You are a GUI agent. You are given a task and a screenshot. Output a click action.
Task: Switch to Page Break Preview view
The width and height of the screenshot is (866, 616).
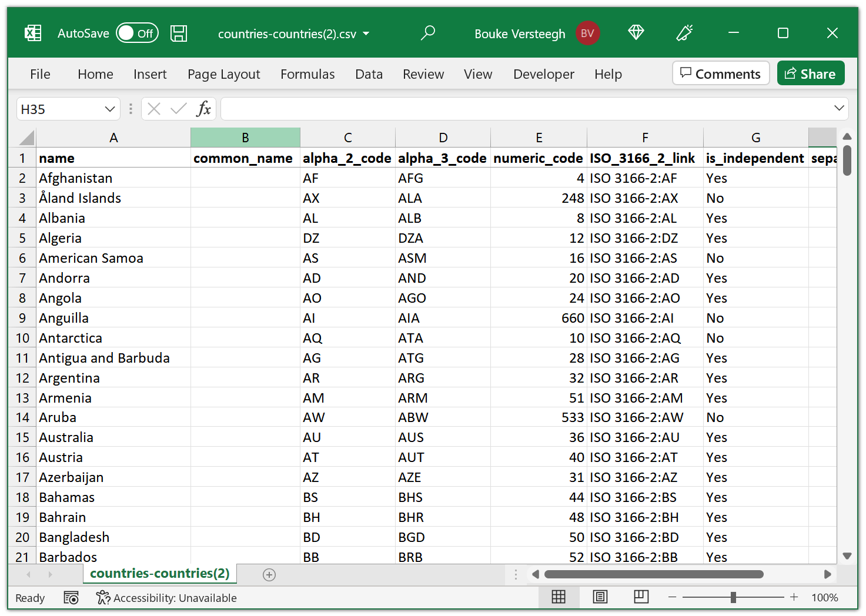(641, 597)
